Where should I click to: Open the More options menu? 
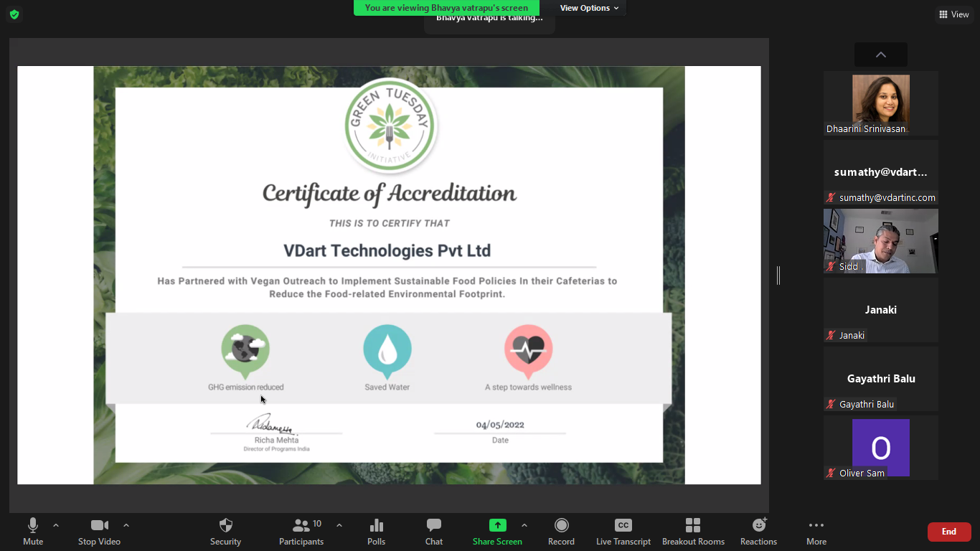click(816, 532)
